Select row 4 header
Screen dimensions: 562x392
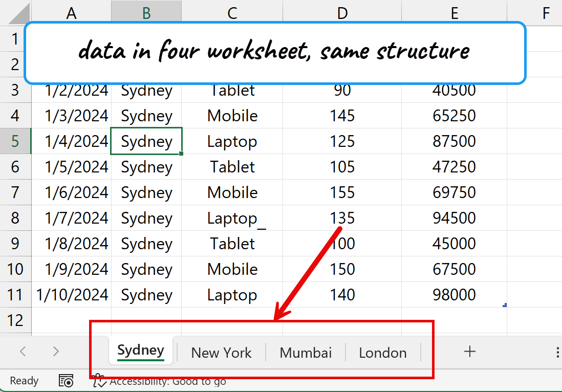pyautogui.click(x=15, y=116)
